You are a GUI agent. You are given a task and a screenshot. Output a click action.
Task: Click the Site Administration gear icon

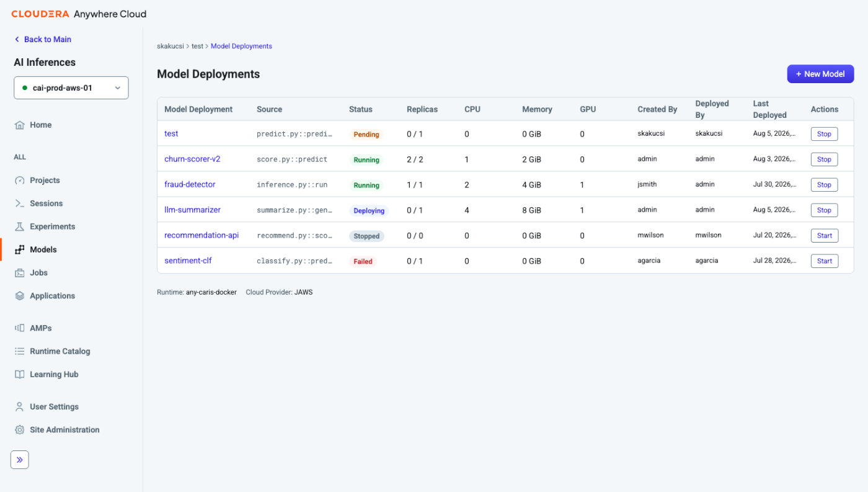(x=19, y=430)
